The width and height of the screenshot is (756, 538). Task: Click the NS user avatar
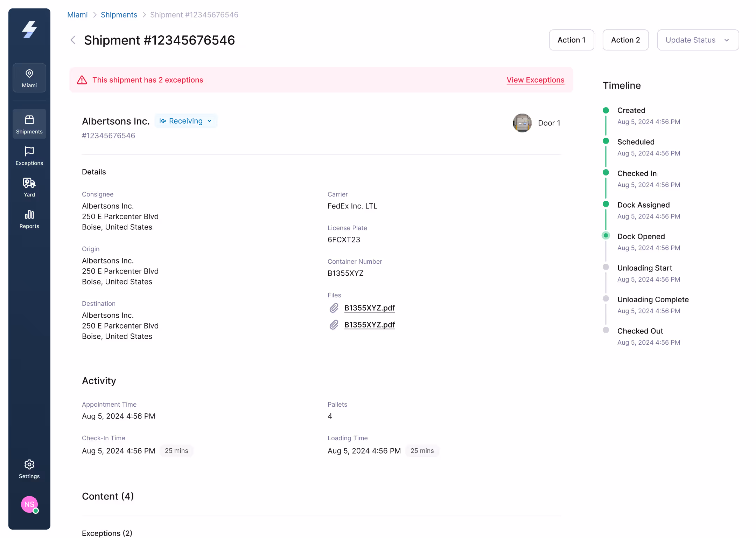click(29, 504)
